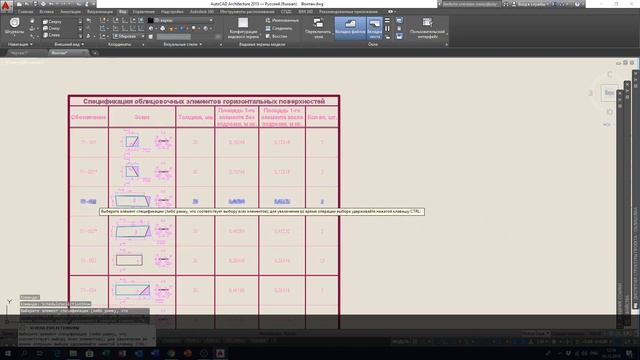The height and width of the screenshot is (360, 640).
Task: Click the Кол-во, шт. table header
Action: pos(322,117)
